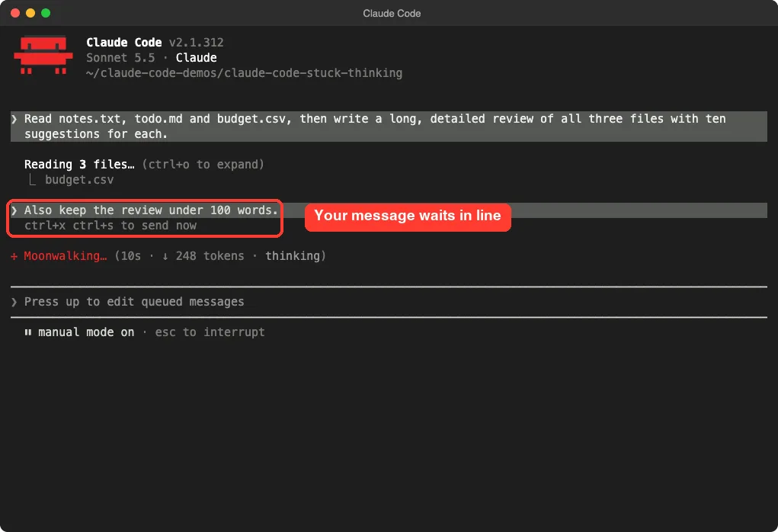Click the red Claude Code pixel mascot logo

(x=43, y=55)
